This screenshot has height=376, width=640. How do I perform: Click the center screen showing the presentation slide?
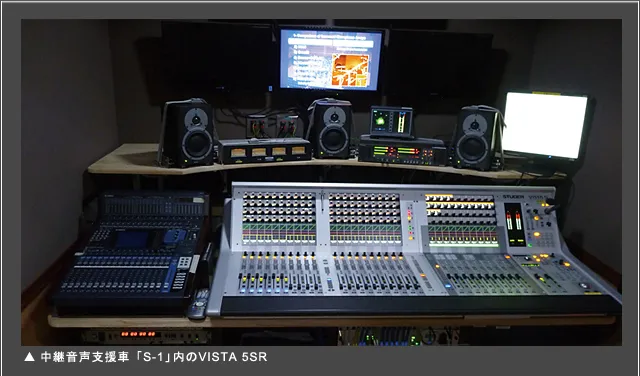click(331, 59)
